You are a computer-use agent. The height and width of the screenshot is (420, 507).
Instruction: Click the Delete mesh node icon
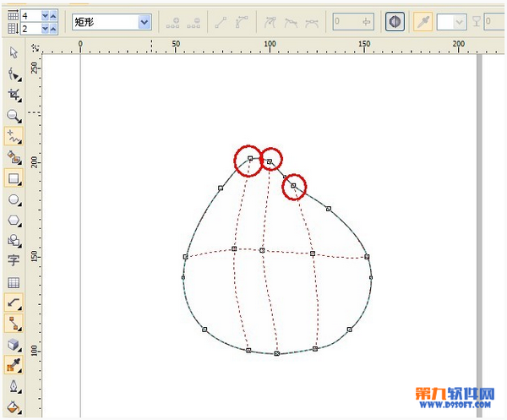194,23
